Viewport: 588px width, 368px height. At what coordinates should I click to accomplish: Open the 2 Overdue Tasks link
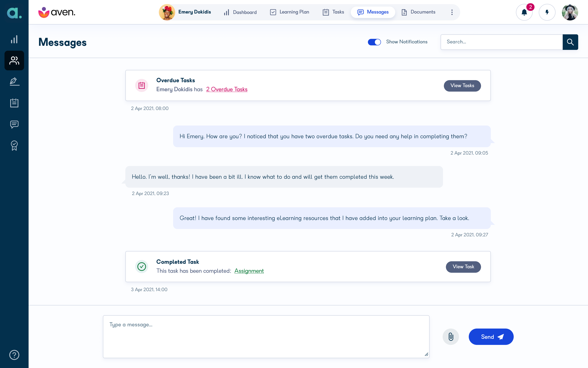tap(227, 89)
